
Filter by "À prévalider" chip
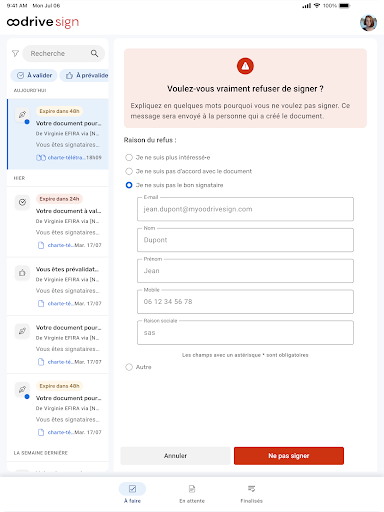(85, 75)
